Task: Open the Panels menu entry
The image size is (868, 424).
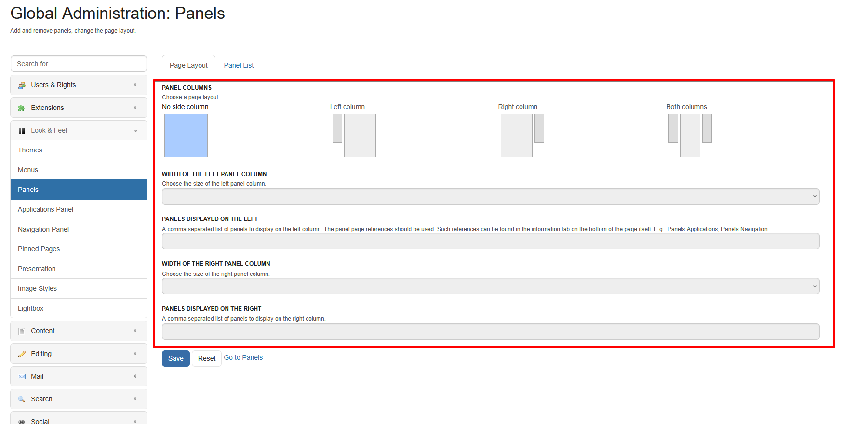Action: (79, 190)
